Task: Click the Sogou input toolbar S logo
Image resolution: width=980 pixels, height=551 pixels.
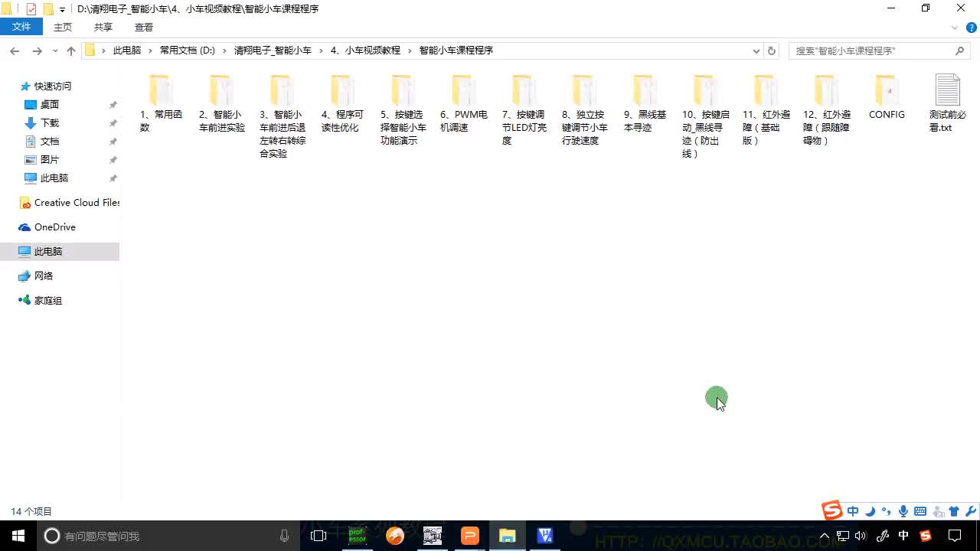Action: 831,510
